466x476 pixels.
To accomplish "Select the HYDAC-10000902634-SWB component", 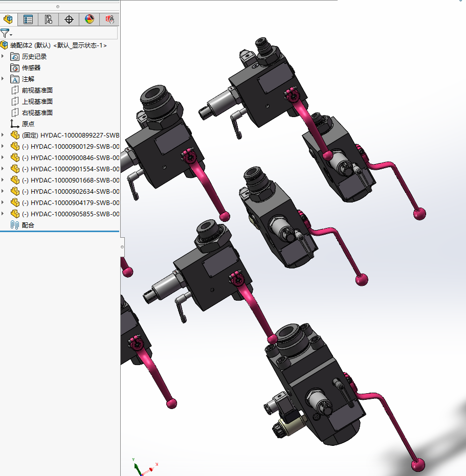I will (x=71, y=191).
